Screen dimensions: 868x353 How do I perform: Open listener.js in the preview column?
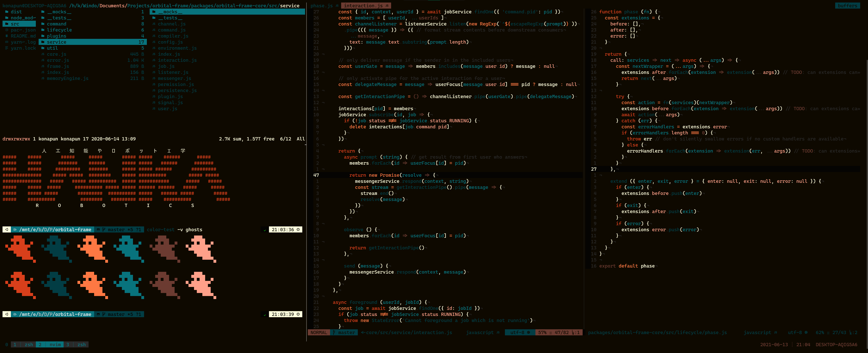coord(173,72)
